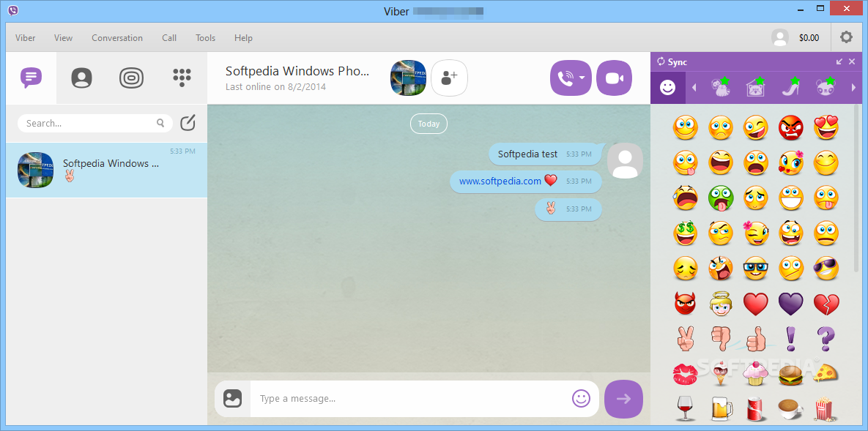The image size is (868, 431).
Task: Open the Call menu
Action: coord(169,38)
